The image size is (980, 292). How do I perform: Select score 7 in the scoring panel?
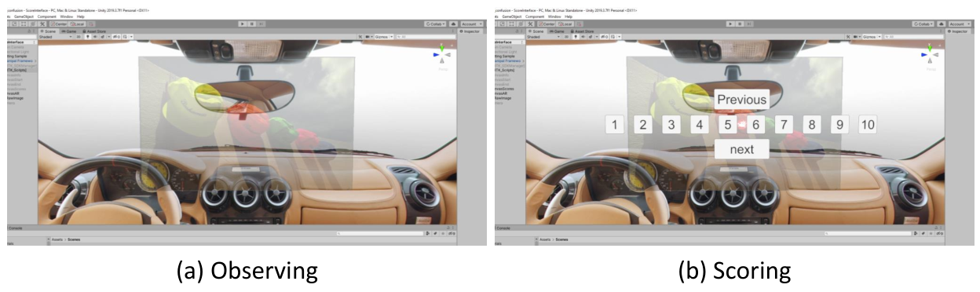[x=783, y=124]
